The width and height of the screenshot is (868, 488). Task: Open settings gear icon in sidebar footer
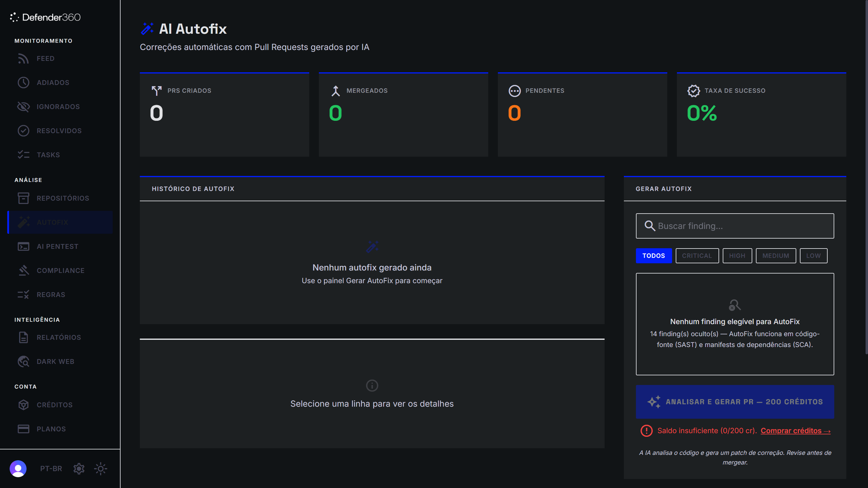pyautogui.click(x=79, y=469)
